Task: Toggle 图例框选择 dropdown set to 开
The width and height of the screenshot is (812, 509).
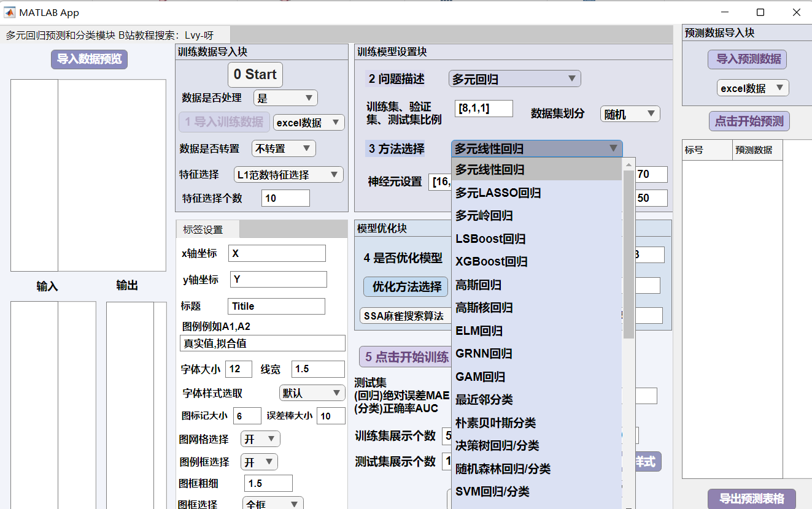Action: (x=259, y=462)
